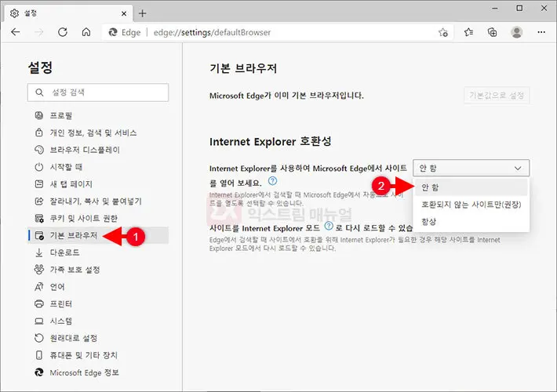Click the help icon next to 열어 보세요
The height and width of the screenshot is (392, 557).
pyautogui.click(x=272, y=181)
